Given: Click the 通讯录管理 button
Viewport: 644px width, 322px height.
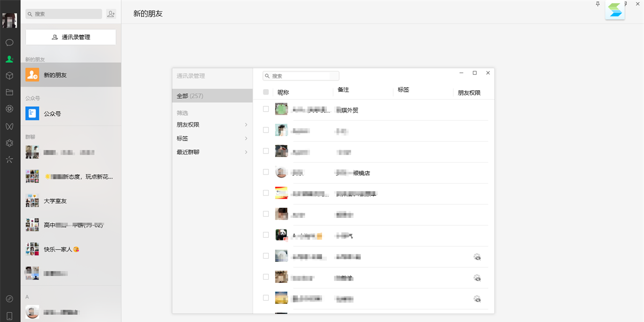Looking at the screenshot, I should pyautogui.click(x=70, y=36).
